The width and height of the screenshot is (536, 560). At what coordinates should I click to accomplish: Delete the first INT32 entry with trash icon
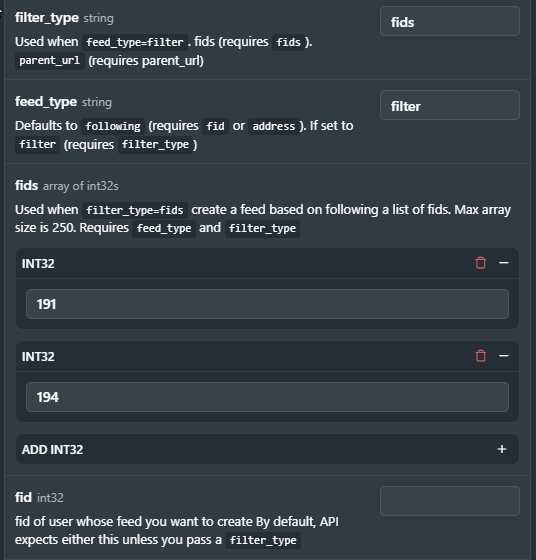pos(481,263)
